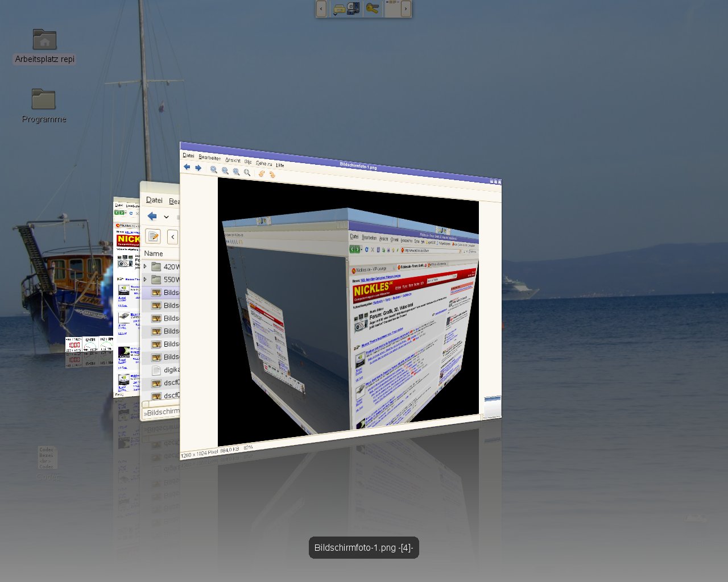Zoom in using the image viewer magnifier plus icon

coord(214,169)
